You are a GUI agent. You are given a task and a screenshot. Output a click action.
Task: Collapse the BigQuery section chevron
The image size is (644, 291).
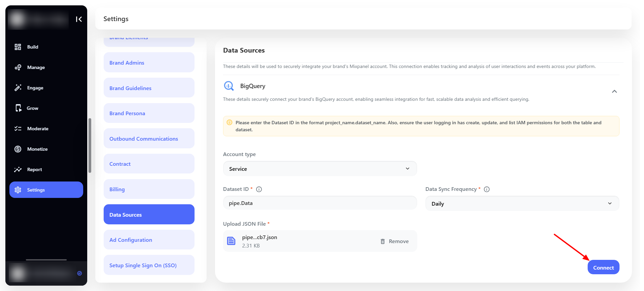pyautogui.click(x=614, y=91)
